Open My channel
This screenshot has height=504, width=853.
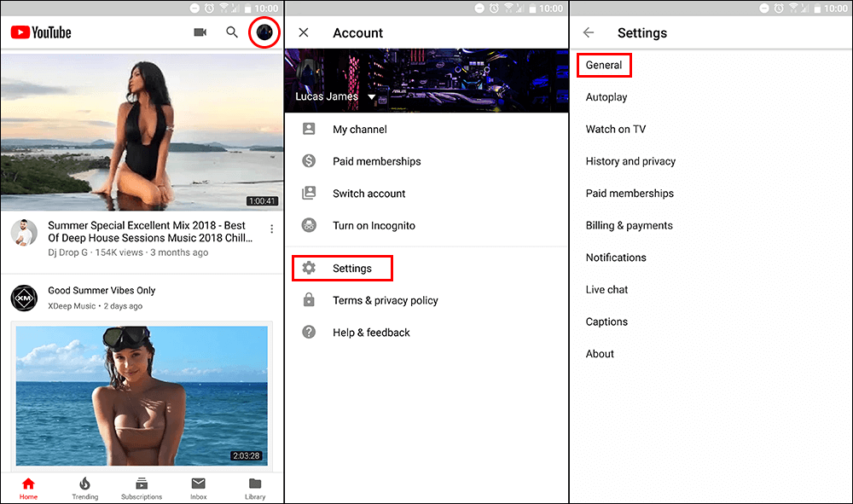point(360,130)
